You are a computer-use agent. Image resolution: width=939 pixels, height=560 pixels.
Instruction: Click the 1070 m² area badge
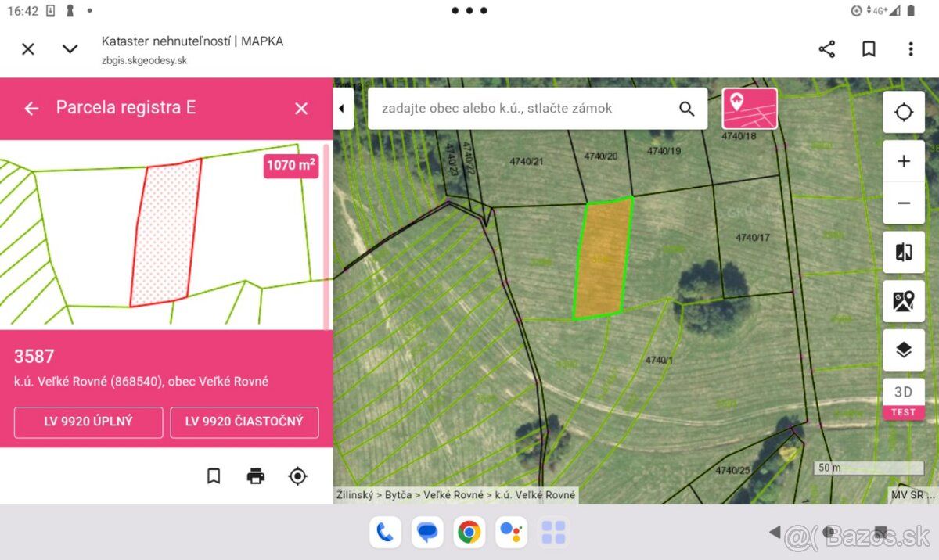click(x=291, y=165)
